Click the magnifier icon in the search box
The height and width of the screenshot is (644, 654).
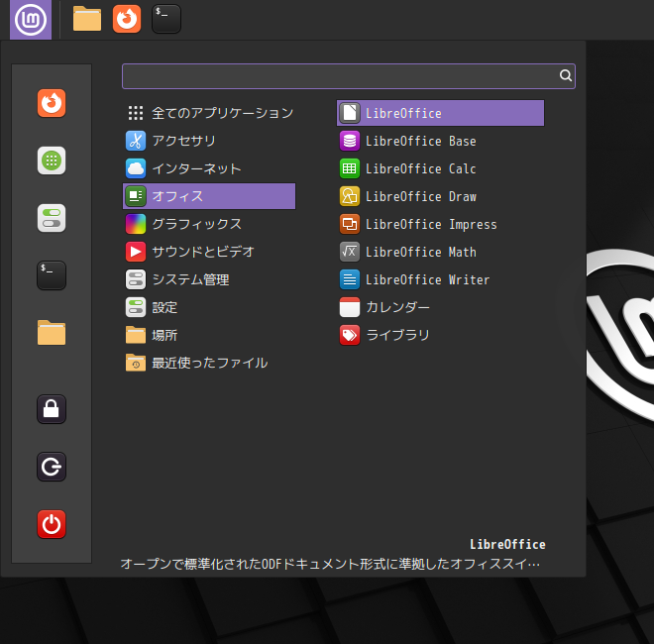pos(565,75)
